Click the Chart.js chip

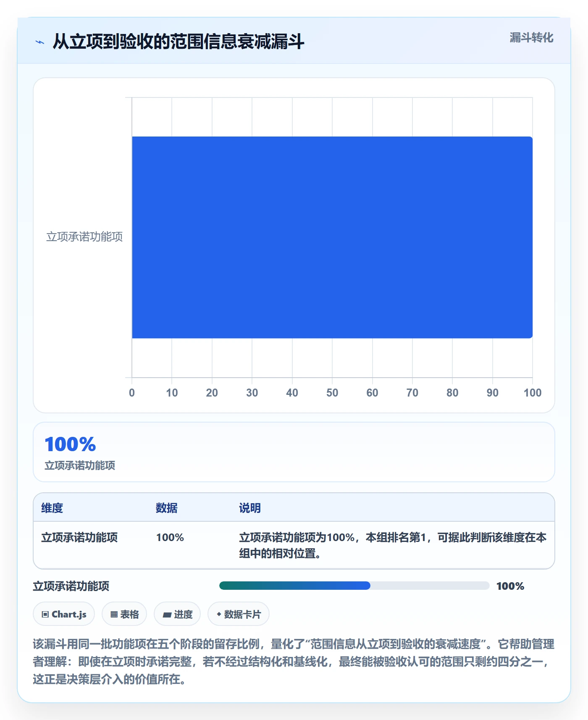(64, 614)
